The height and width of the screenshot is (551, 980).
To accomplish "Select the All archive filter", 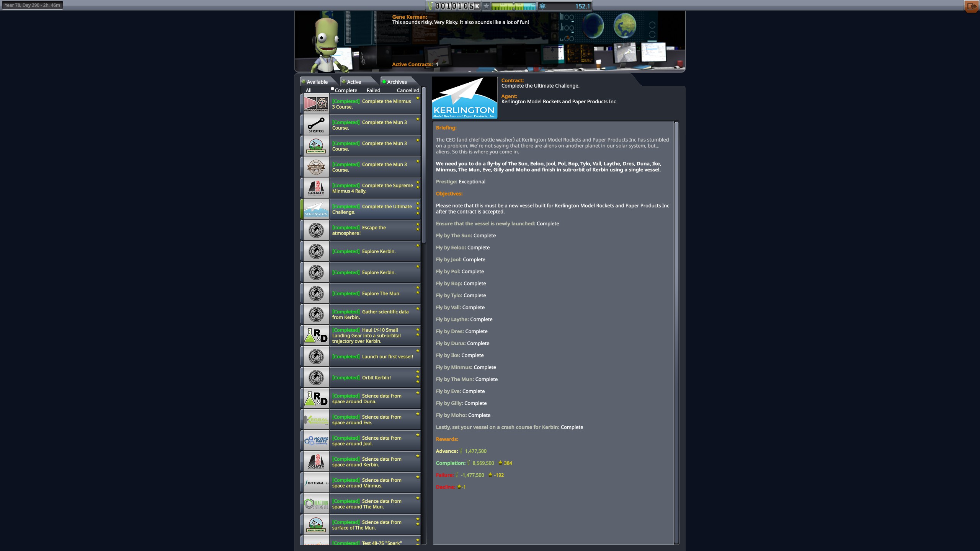I will (309, 90).
